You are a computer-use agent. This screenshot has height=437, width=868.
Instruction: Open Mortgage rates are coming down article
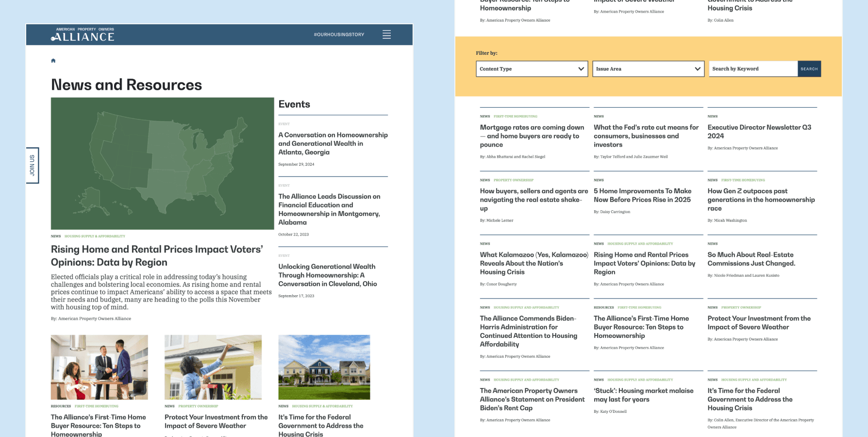pos(532,136)
